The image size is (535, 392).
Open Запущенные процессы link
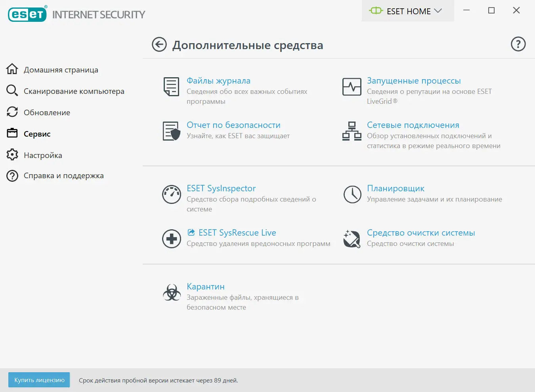(414, 81)
